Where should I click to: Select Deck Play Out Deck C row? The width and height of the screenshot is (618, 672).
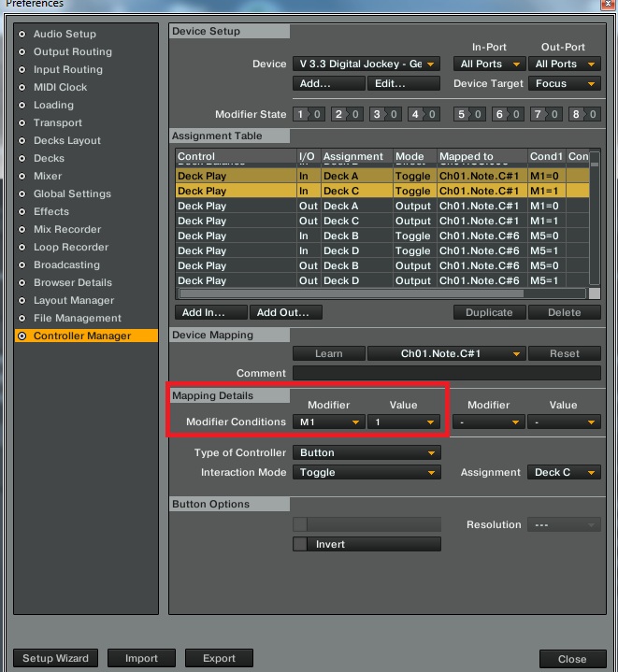point(382,222)
